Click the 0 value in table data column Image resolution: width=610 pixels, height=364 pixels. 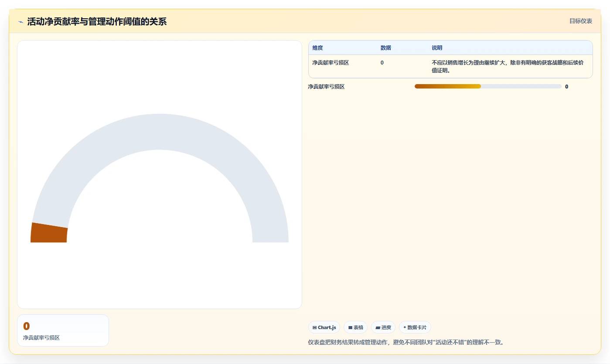click(x=382, y=63)
